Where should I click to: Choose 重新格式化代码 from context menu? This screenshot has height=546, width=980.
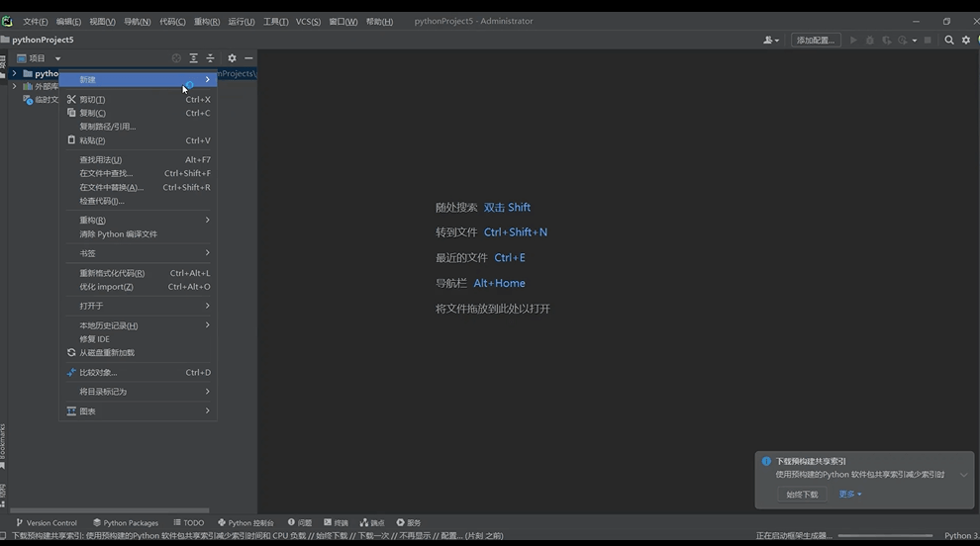(112, 273)
